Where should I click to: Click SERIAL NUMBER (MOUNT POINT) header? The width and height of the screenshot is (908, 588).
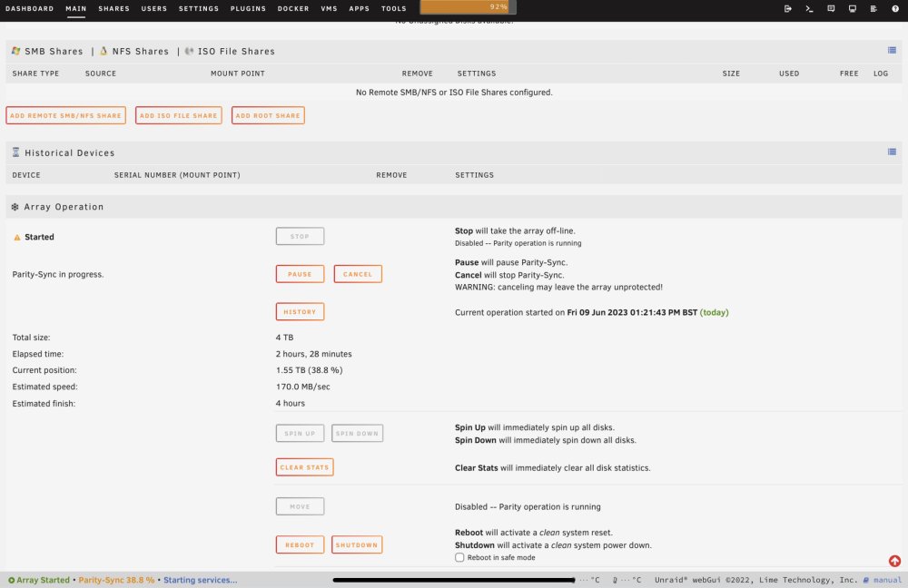click(x=177, y=175)
